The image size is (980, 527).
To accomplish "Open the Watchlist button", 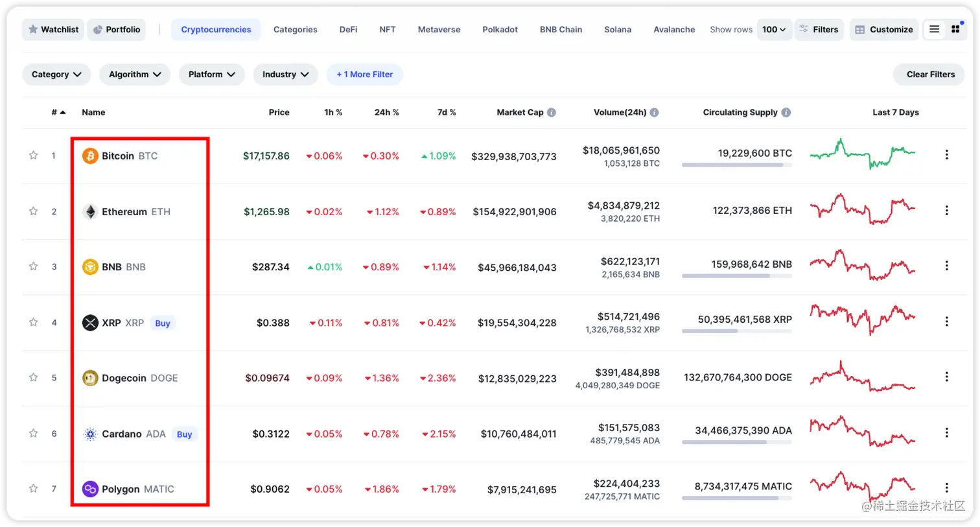I will [53, 29].
